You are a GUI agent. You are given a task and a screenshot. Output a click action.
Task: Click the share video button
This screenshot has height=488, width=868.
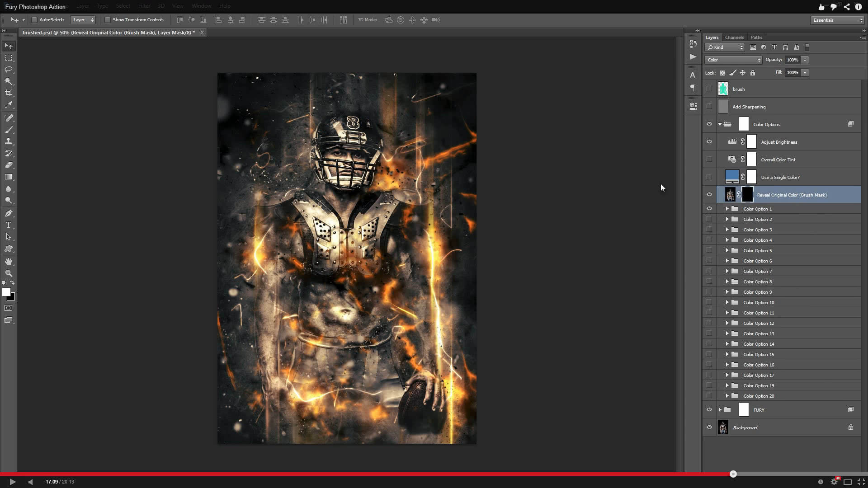point(847,7)
